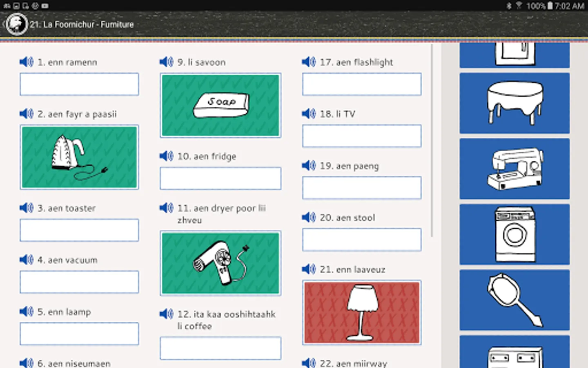Viewport: 588px width, 368px height.
Task: Play audio for 6. aen niseumaen
Action: 27,363
